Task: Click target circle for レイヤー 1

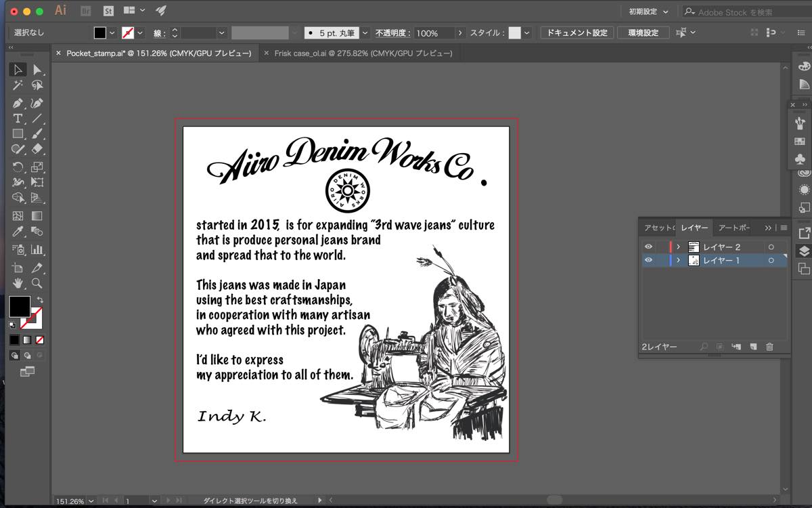Action: [x=771, y=260]
